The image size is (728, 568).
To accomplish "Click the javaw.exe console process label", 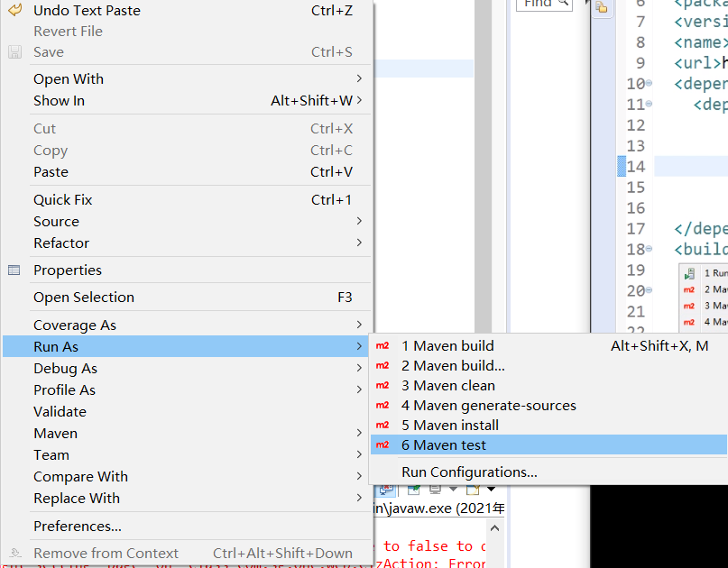I will (438, 508).
